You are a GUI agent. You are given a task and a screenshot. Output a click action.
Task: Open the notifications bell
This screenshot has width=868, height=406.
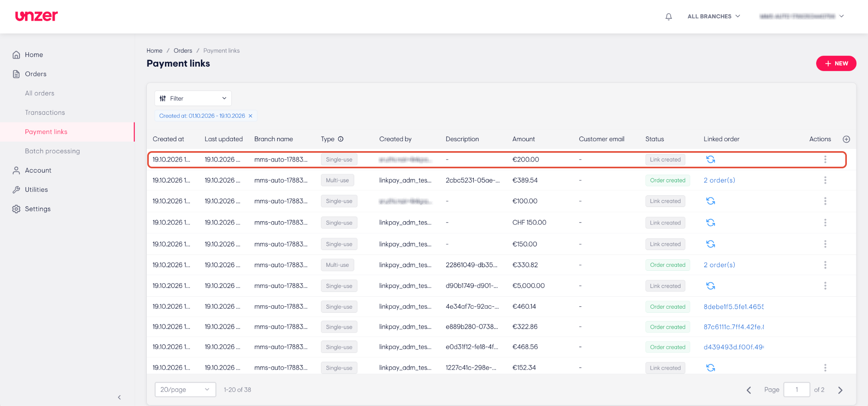click(669, 16)
